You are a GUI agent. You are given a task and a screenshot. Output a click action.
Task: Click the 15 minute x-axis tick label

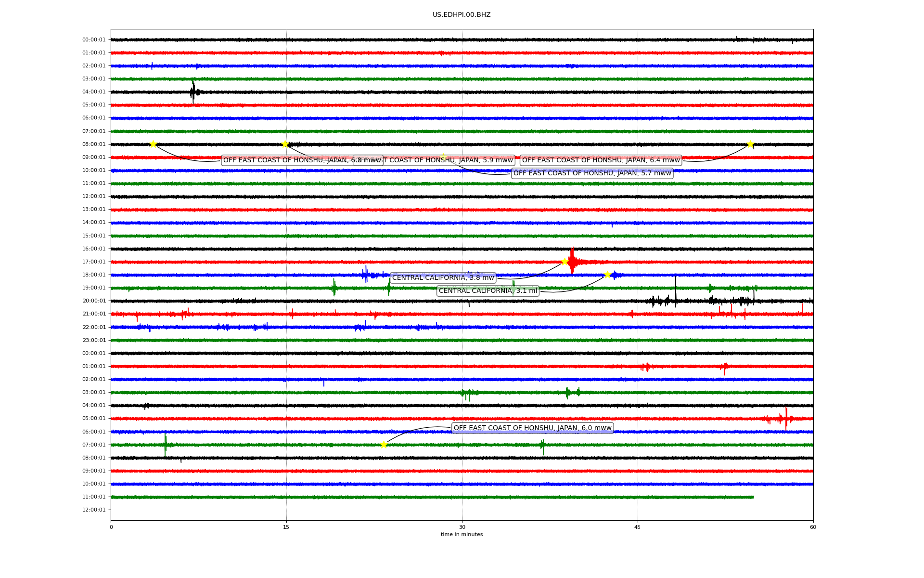[x=286, y=527]
